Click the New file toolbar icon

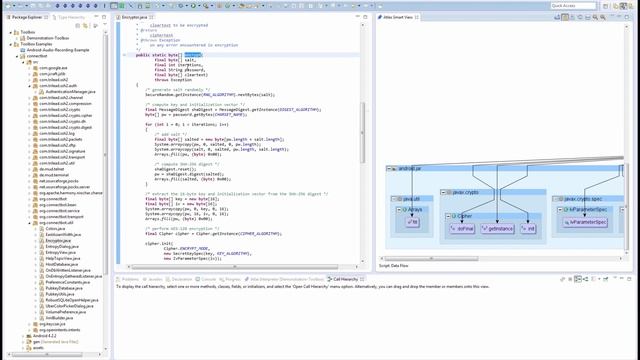click(8, 6)
